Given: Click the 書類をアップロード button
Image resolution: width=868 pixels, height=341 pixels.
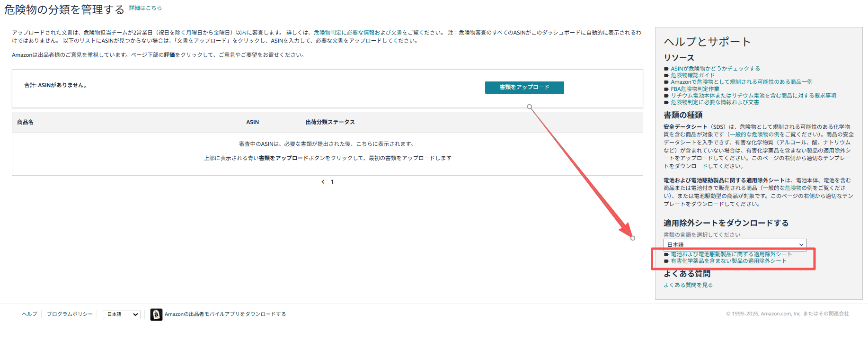Looking at the screenshot, I should tap(524, 88).
